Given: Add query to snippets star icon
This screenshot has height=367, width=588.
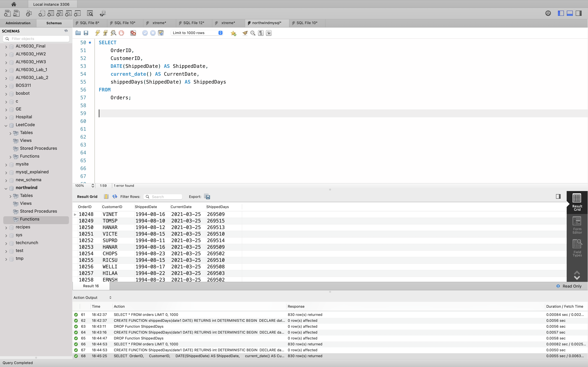Looking at the screenshot, I should coord(233,33).
